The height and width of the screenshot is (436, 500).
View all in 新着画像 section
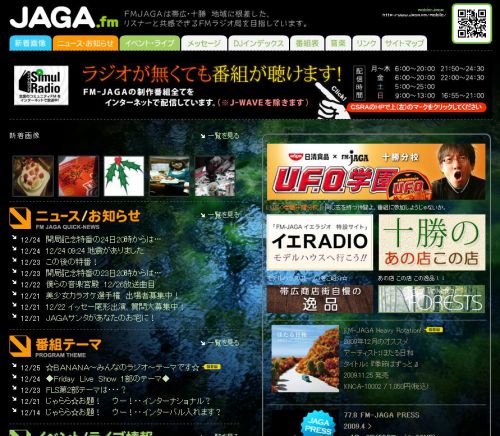220,136
